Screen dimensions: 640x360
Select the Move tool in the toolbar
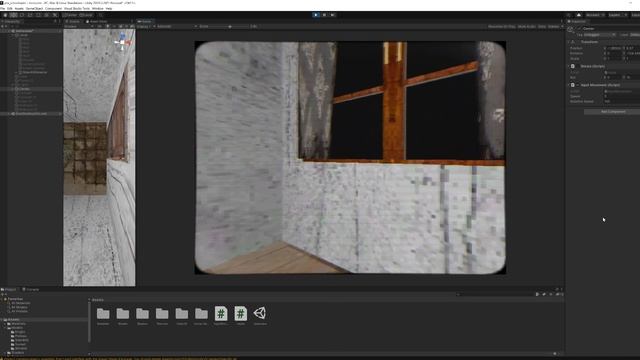tap(14, 15)
